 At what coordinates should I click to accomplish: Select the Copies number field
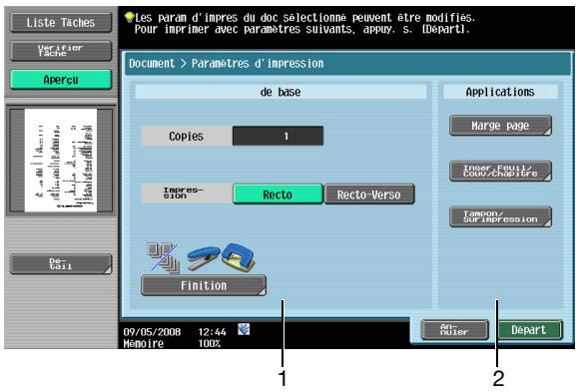pyautogui.click(x=278, y=136)
